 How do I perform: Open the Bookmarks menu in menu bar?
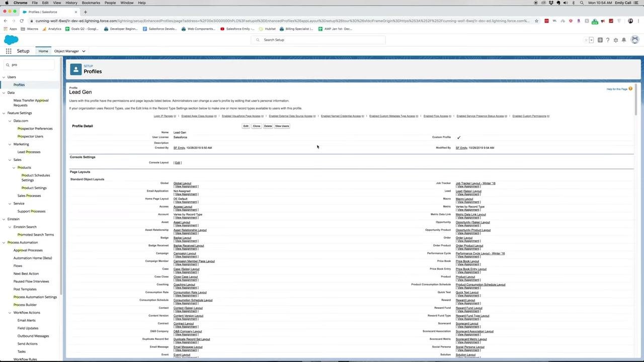coord(91,3)
